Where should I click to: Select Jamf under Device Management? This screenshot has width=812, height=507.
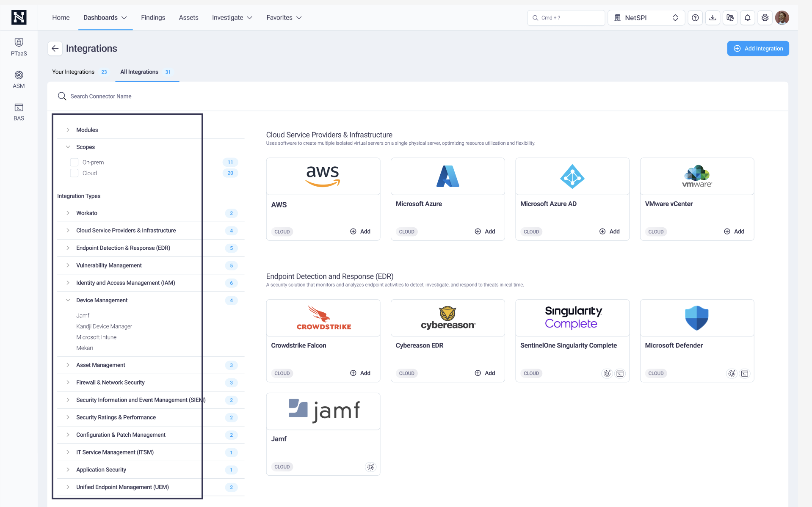click(83, 316)
